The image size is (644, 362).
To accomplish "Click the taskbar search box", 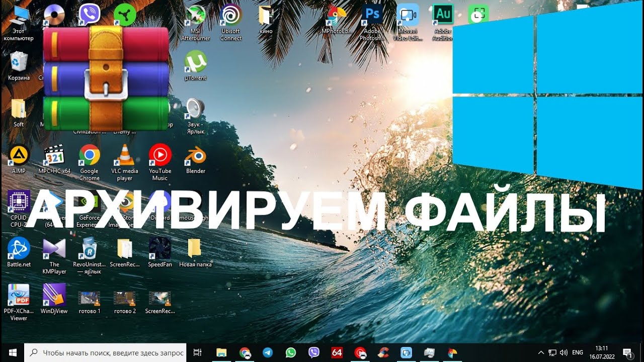I will tap(105, 352).
